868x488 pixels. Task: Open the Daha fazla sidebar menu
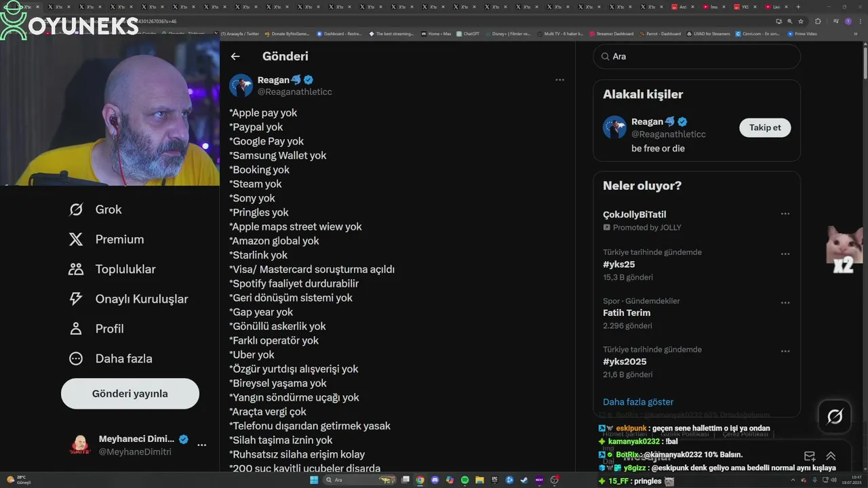click(110, 359)
